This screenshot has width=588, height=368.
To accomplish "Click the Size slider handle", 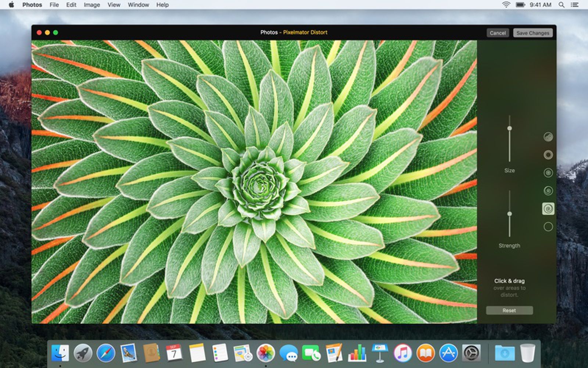I will coord(509,128).
